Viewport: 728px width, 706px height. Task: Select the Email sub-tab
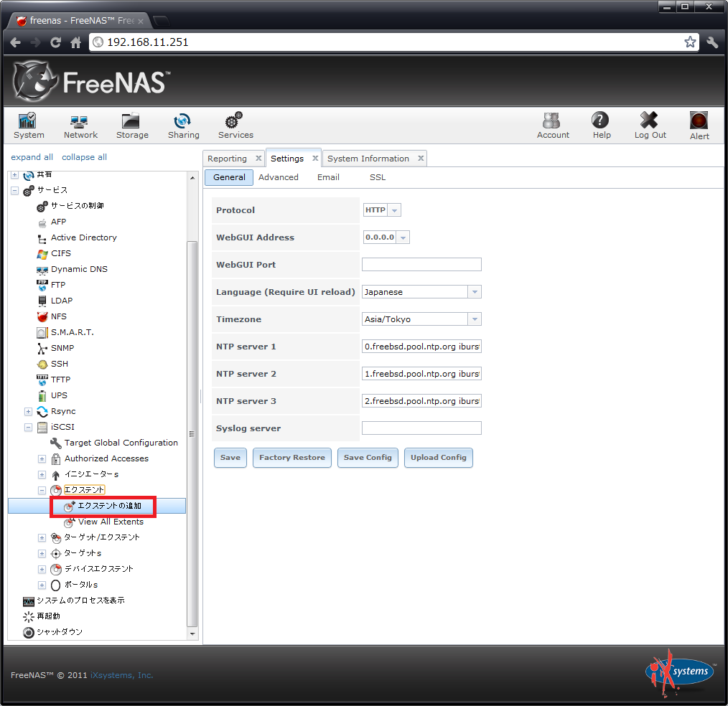[328, 177]
